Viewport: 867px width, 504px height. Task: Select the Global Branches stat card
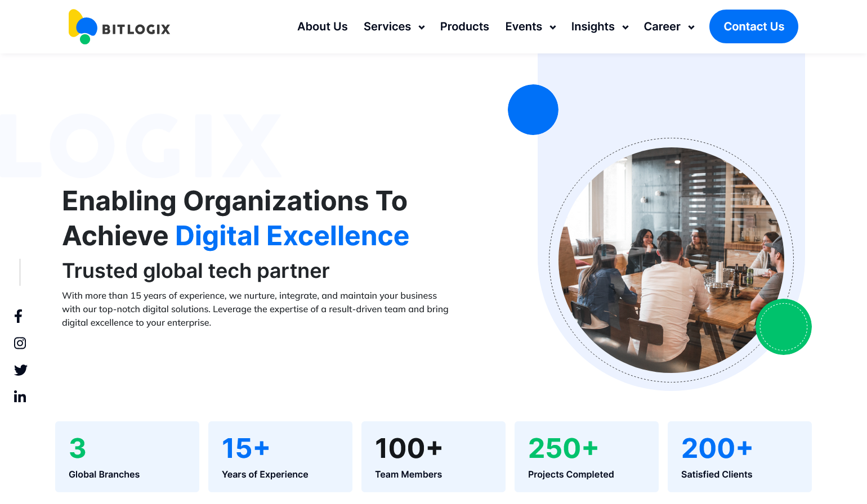pos(127,457)
